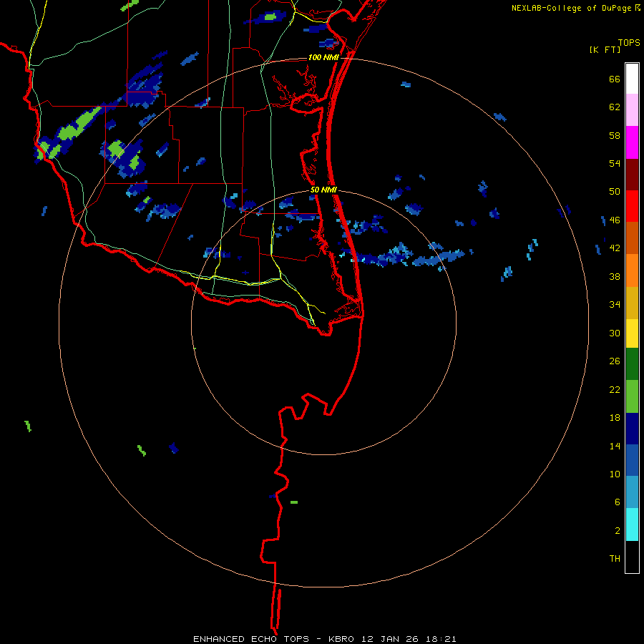Screen dimensions: 644x644
Task: Click the TH legend label
Action: [x=615, y=559]
